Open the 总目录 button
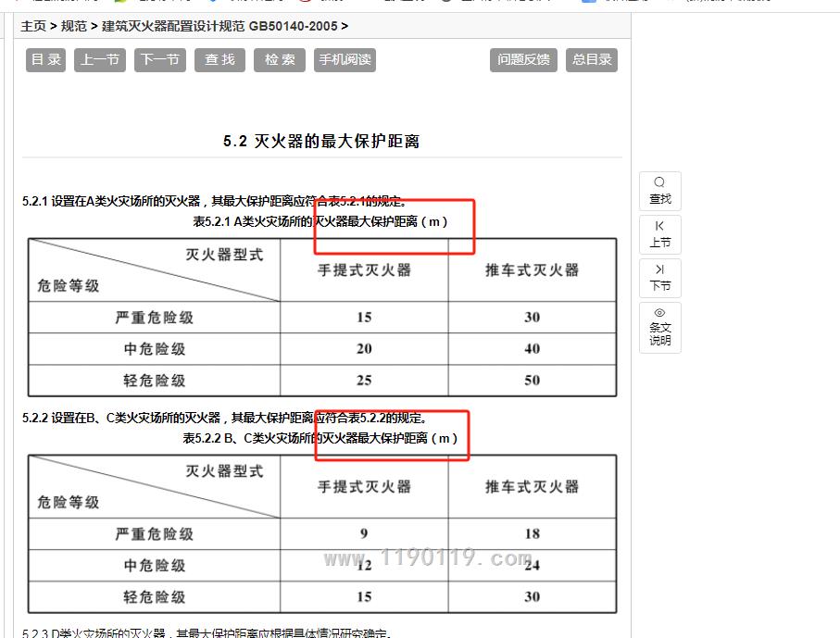The image size is (840, 638). [592, 60]
